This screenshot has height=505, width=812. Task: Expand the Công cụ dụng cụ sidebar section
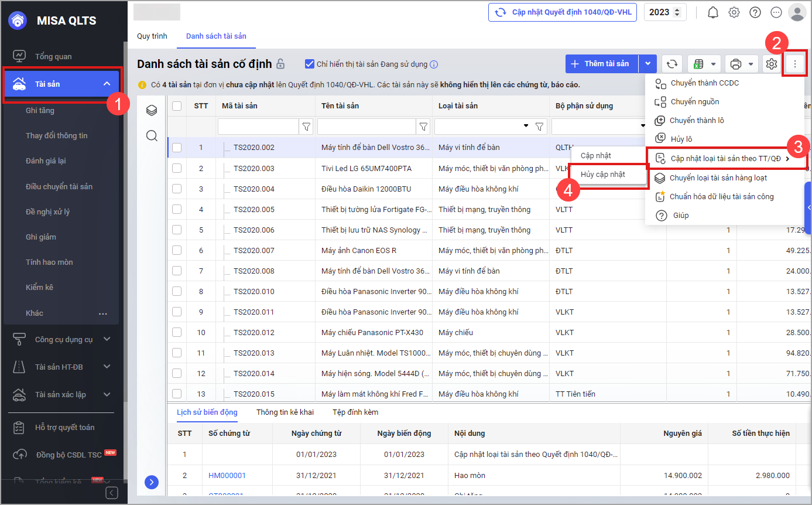click(x=107, y=339)
